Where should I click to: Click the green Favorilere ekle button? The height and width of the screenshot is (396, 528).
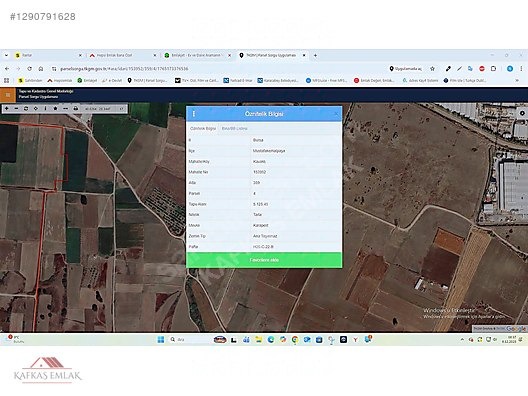[x=264, y=260]
